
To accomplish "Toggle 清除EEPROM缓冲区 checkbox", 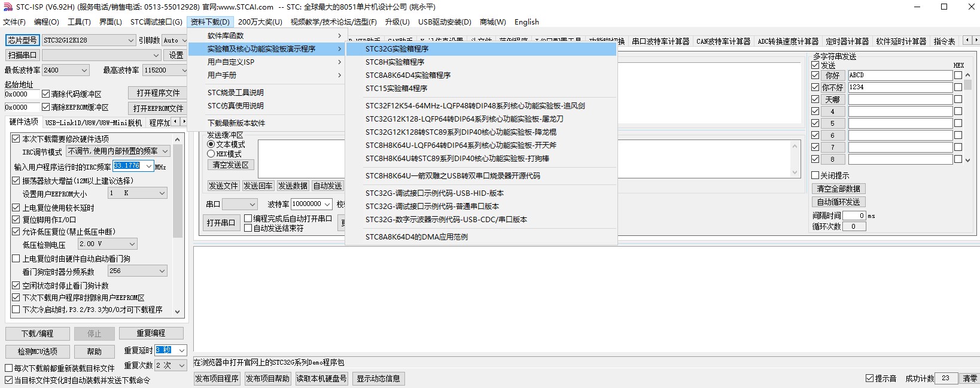I will pos(45,107).
